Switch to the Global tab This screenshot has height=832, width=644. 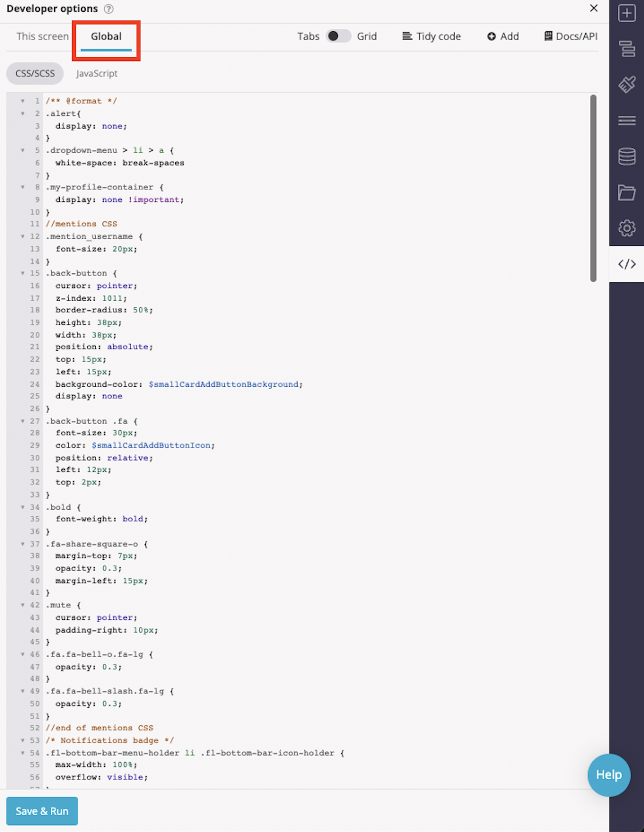coord(106,36)
